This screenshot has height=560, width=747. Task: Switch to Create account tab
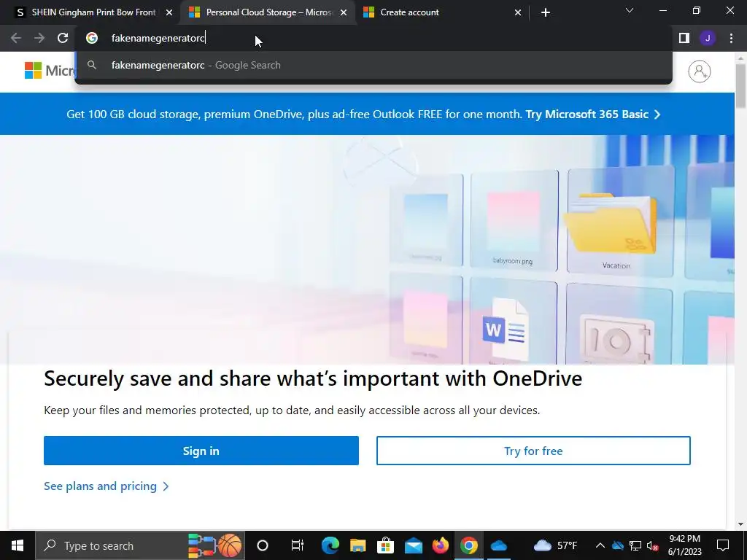click(x=442, y=12)
